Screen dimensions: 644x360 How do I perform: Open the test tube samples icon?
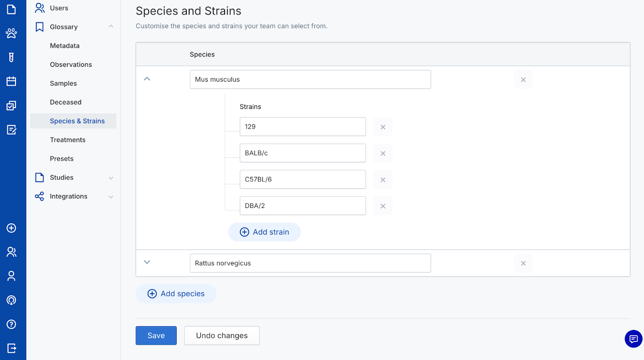pyautogui.click(x=11, y=58)
